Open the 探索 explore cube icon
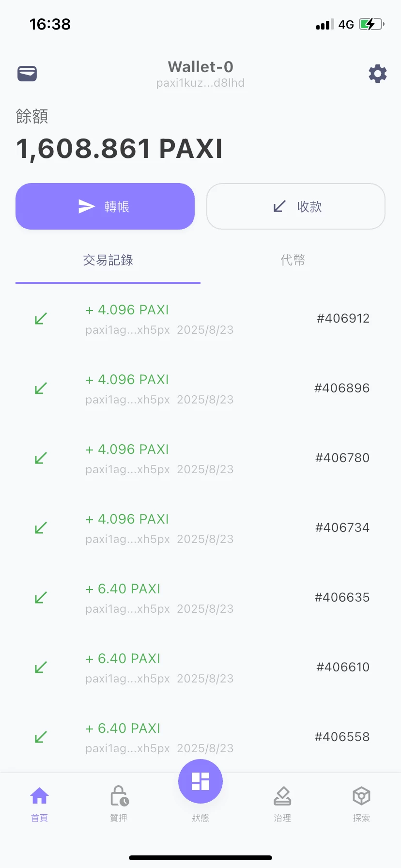This screenshot has height=868, width=401. click(361, 796)
